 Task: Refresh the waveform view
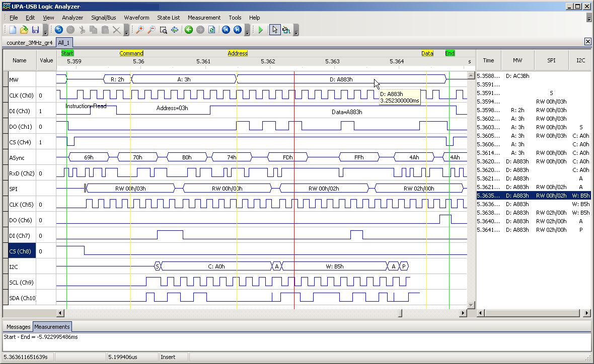click(212, 30)
